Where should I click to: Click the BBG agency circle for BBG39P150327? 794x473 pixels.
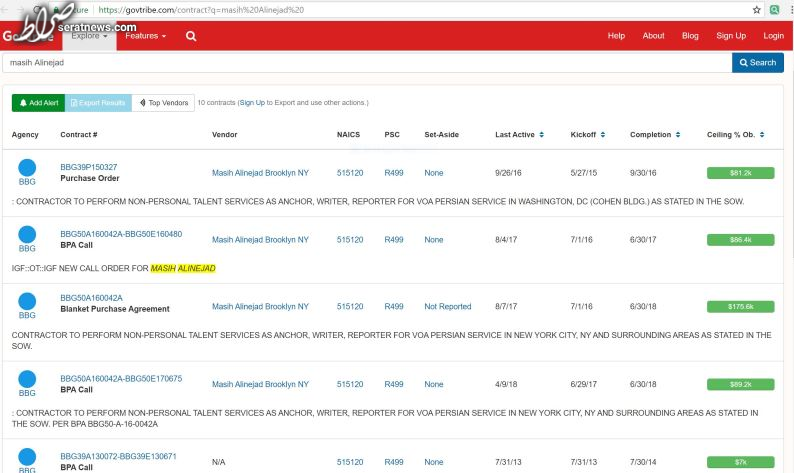pyautogui.click(x=27, y=168)
